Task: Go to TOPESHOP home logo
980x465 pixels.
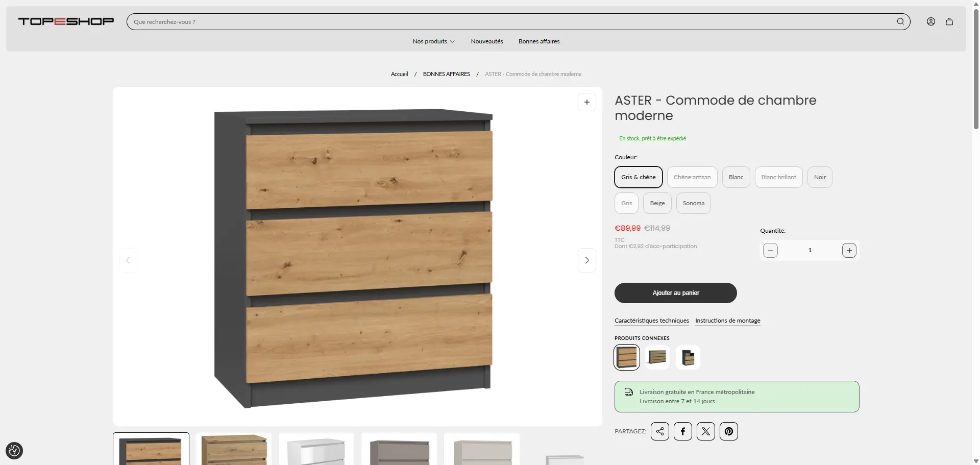Action: coord(66,21)
